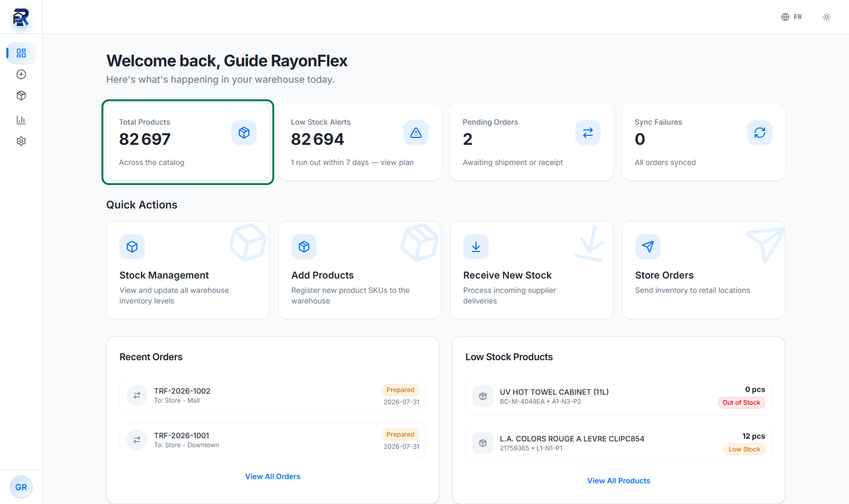Image resolution: width=849 pixels, height=504 pixels.
Task: Open the package box sidebar icon
Action: coord(21,95)
